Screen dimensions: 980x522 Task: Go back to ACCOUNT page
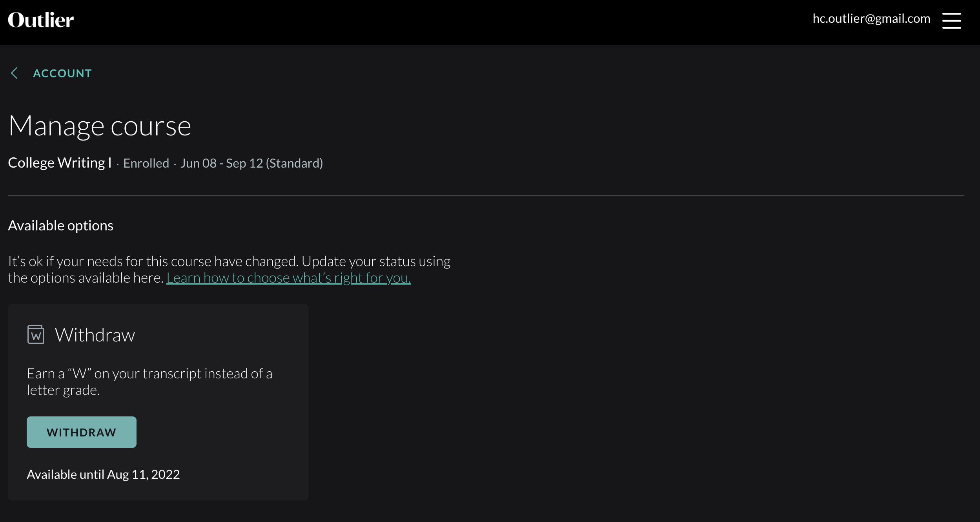pyautogui.click(x=62, y=73)
